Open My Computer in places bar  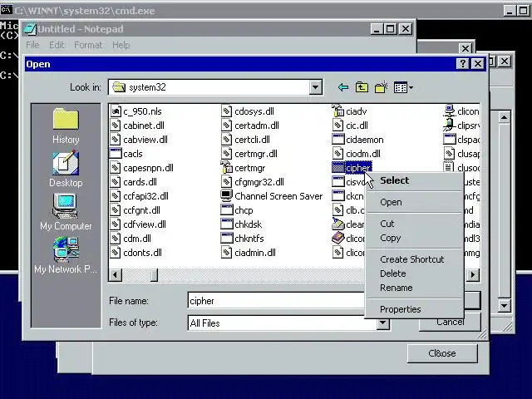66,212
